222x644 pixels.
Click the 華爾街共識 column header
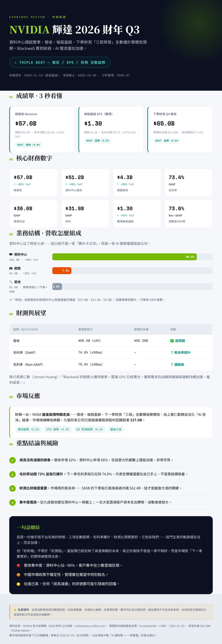(x=141, y=329)
